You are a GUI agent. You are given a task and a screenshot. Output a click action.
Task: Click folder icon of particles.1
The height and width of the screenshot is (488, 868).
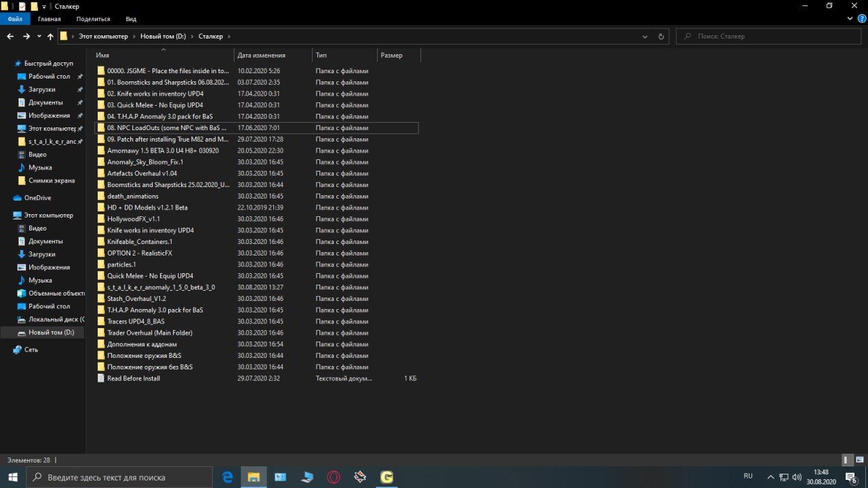pyautogui.click(x=101, y=264)
